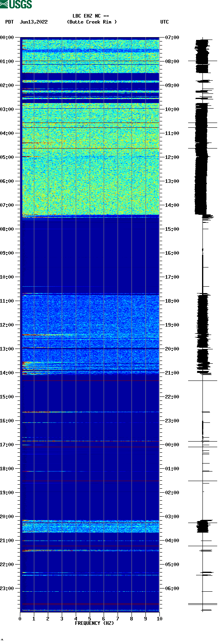The image size is (220, 644).
Task: Click the 15:00 UTC time label
Action: (172, 229)
